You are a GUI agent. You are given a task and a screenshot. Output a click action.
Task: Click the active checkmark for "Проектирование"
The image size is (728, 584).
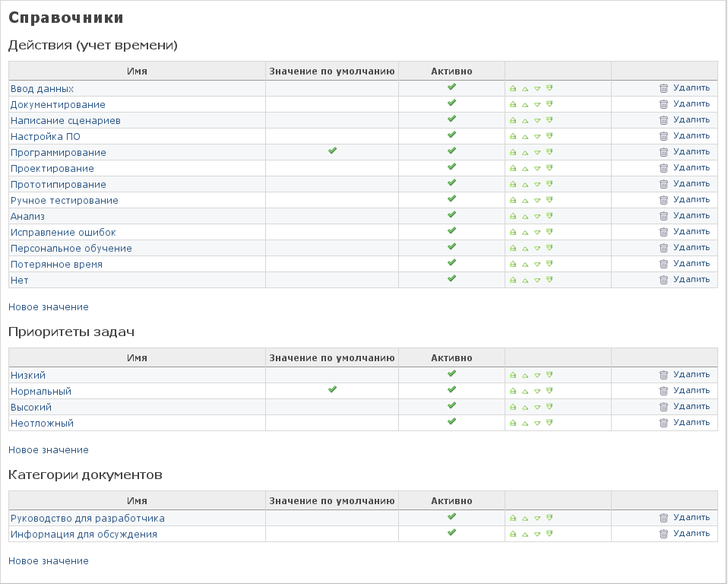(451, 167)
